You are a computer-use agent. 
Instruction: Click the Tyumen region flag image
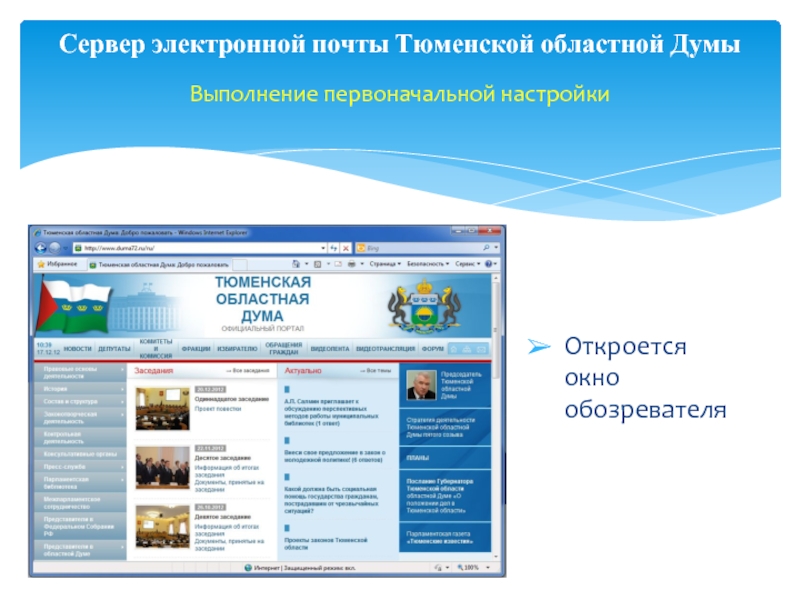(x=72, y=307)
